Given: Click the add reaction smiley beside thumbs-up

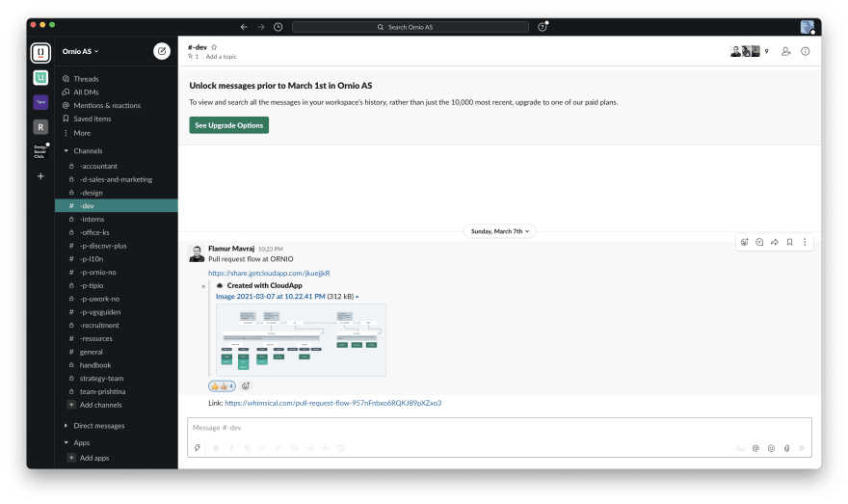Looking at the screenshot, I should coord(246,386).
